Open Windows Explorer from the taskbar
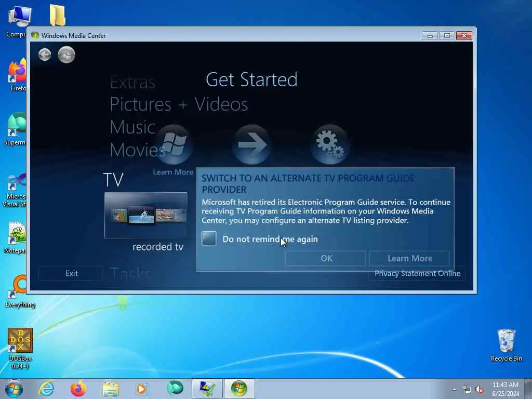Viewport: 532px width, 399px height. 111,389
